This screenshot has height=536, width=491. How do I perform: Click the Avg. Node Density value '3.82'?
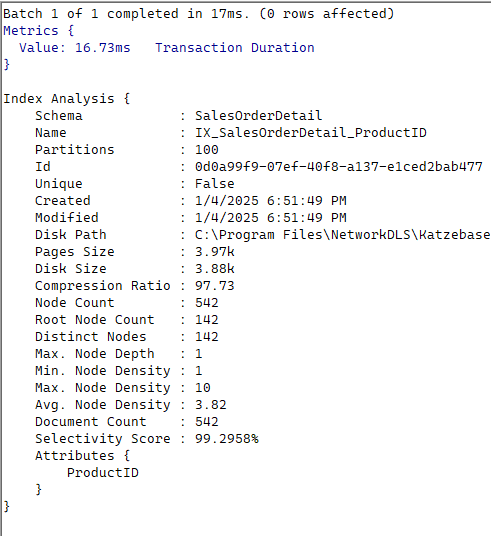(211, 405)
